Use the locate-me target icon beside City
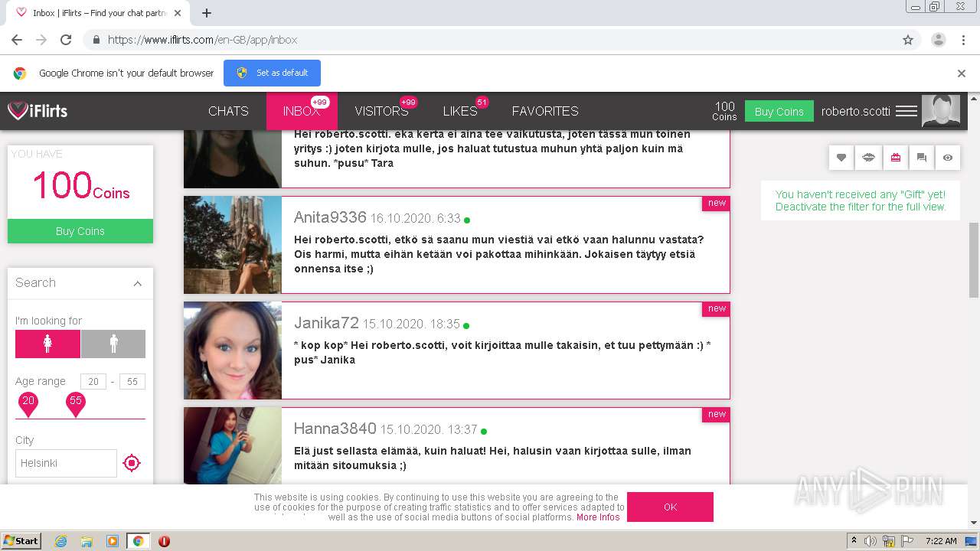The height and width of the screenshot is (551, 980). point(132,463)
